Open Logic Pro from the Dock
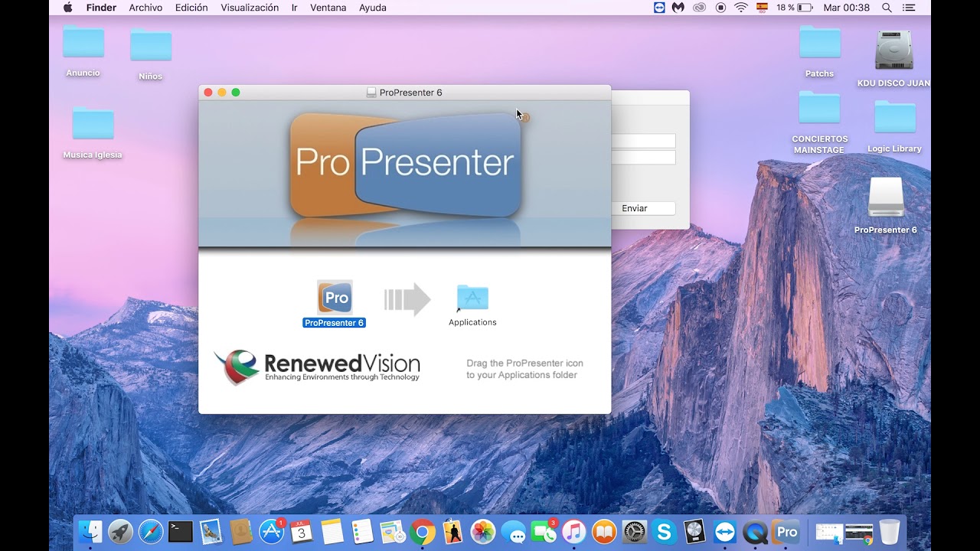The image size is (980, 551). (x=694, y=531)
